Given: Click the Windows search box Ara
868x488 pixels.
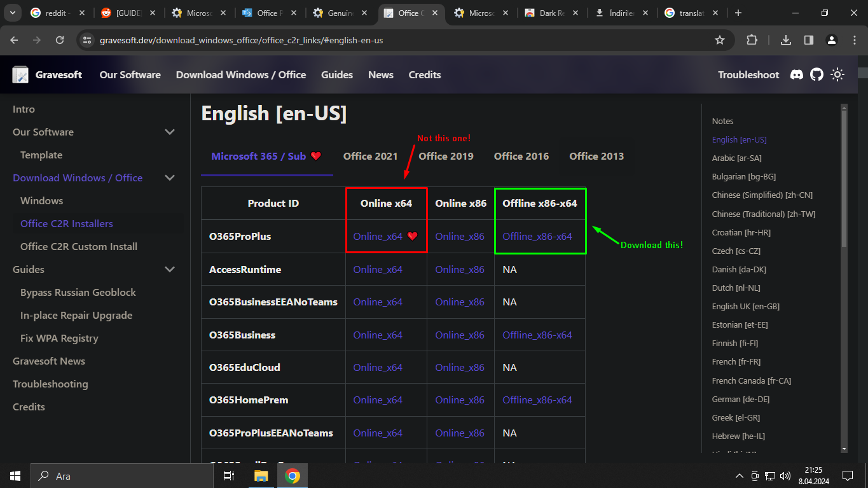Looking at the screenshot, I should click(x=122, y=475).
